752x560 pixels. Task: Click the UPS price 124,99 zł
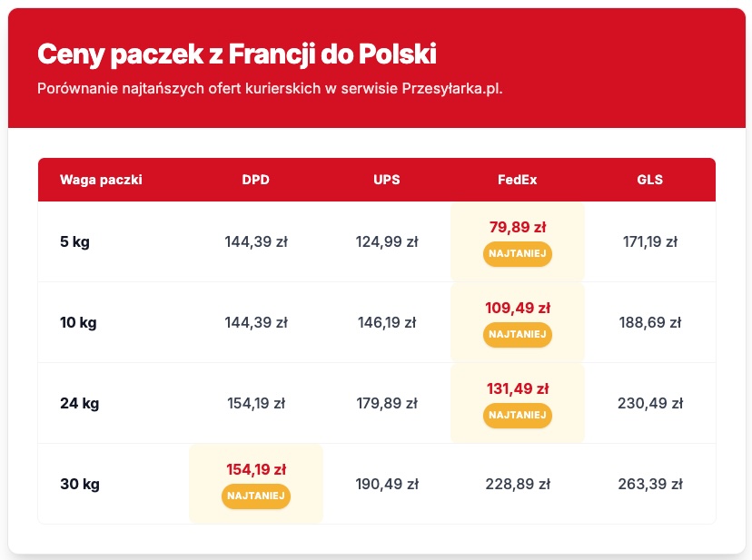[x=387, y=241]
